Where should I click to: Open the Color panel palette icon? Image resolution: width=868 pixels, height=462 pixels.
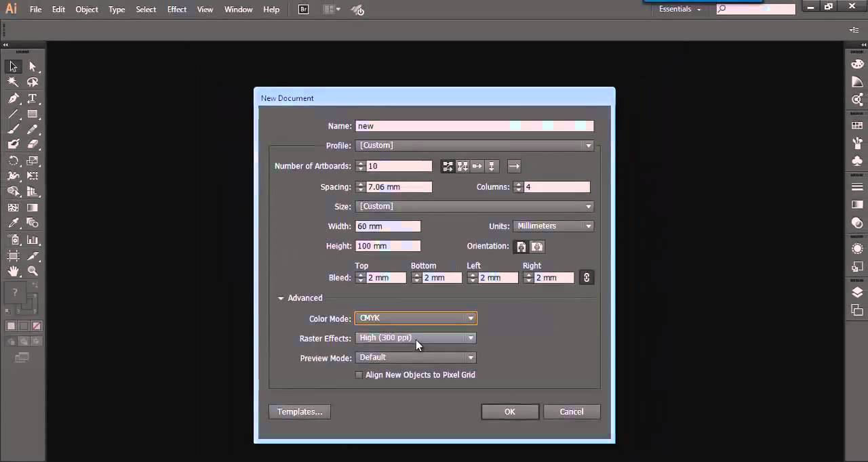[857, 64]
